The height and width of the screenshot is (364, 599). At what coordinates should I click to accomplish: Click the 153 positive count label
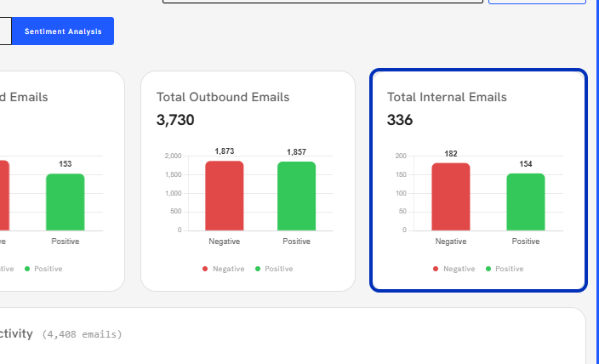[x=66, y=164]
